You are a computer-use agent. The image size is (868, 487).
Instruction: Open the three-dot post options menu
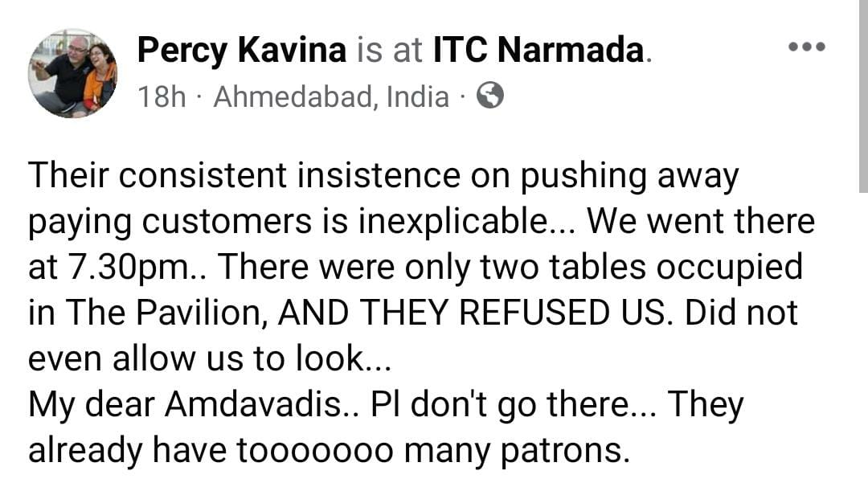click(806, 47)
